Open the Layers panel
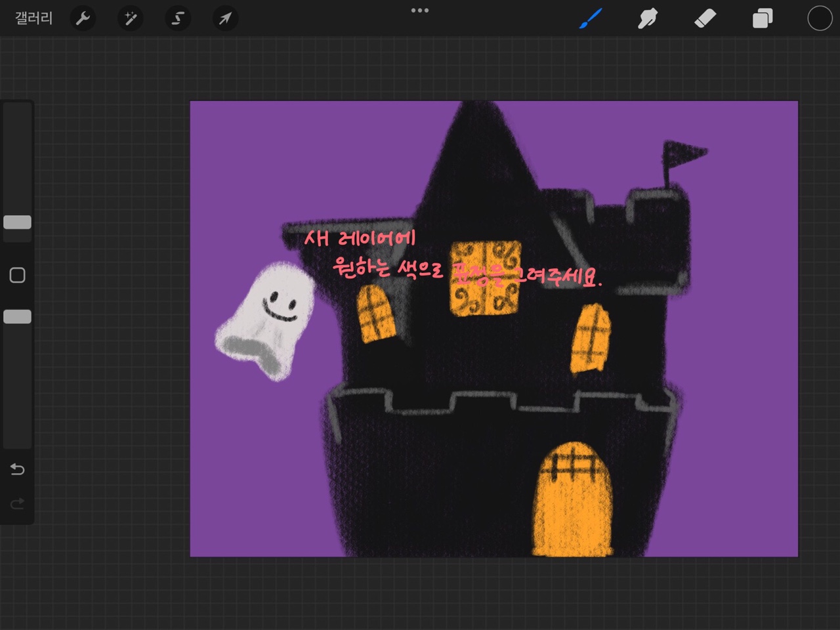 [x=762, y=18]
